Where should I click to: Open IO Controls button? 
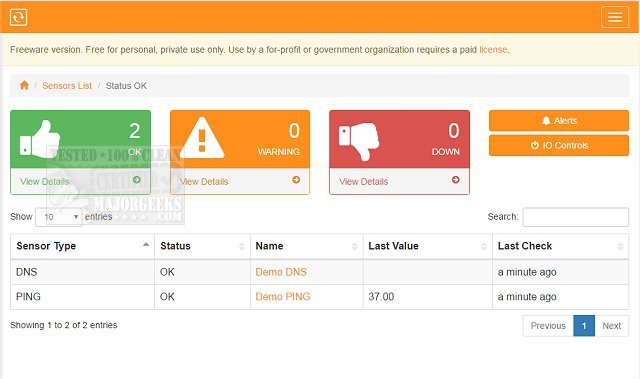click(559, 145)
